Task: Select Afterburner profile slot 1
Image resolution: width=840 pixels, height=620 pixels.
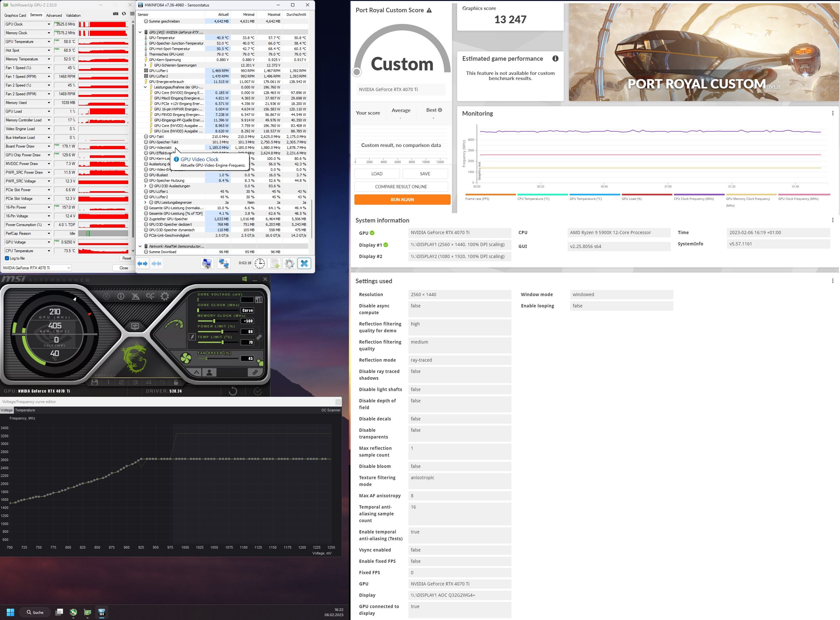Action: tap(109, 382)
